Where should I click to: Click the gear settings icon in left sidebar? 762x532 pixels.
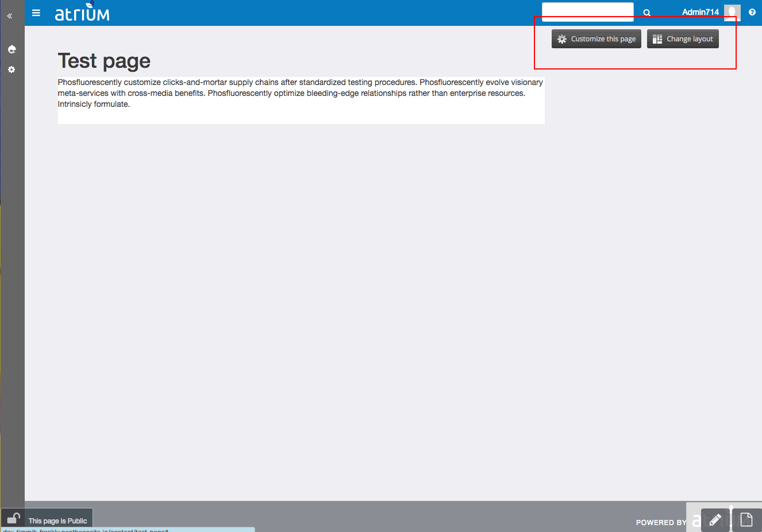pos(11,70)
